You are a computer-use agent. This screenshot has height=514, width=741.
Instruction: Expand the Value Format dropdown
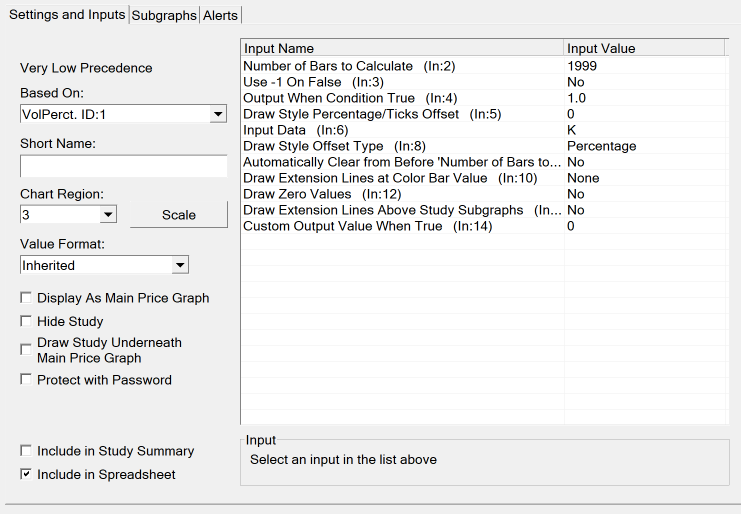[x=179, y=265]
